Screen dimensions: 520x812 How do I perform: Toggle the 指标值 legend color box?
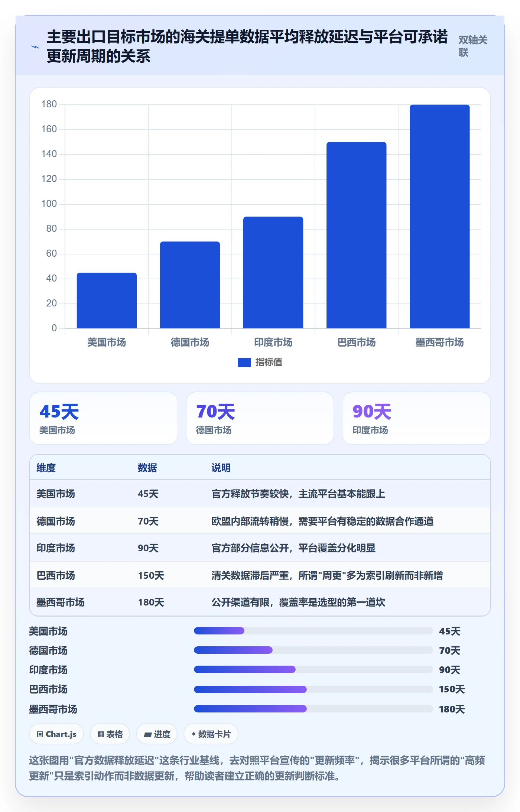pos(244,362)
